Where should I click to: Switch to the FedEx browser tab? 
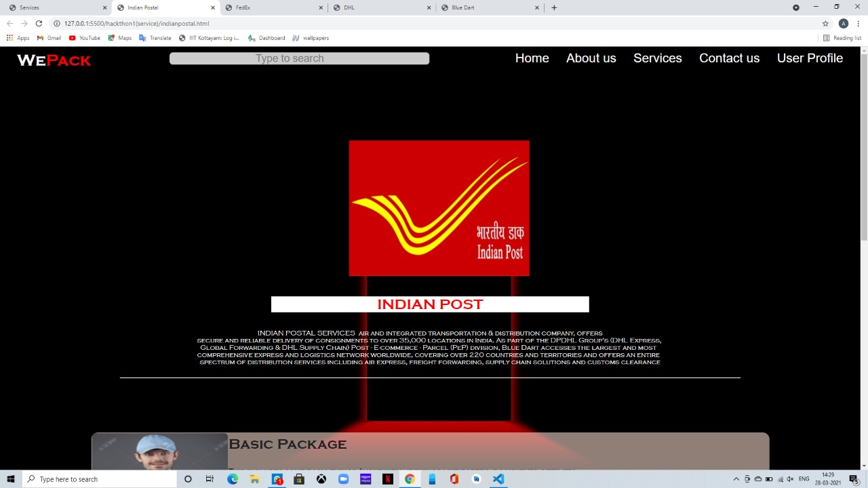[273, 7]
